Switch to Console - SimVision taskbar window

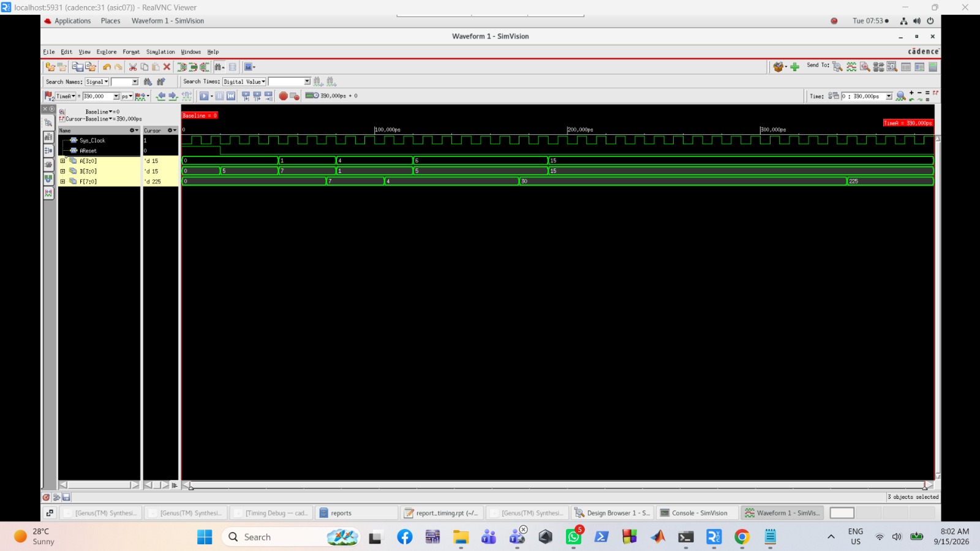[x=697, y=513]
